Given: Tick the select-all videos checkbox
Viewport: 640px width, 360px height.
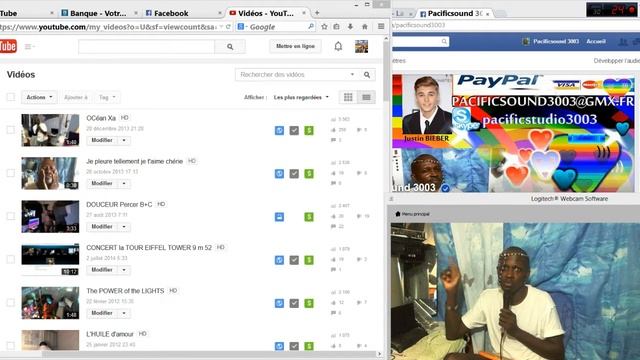Looking at the screenshot, I should (11, 97).
